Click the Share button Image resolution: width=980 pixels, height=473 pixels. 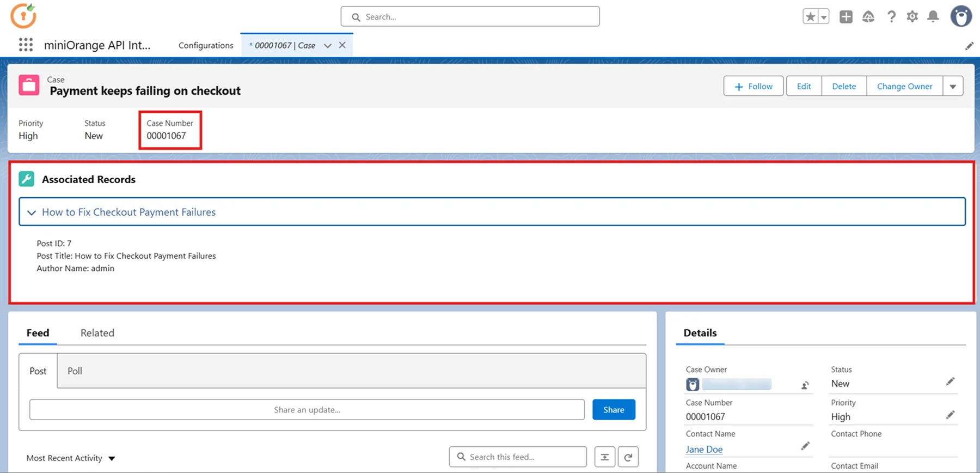(614, 410)
